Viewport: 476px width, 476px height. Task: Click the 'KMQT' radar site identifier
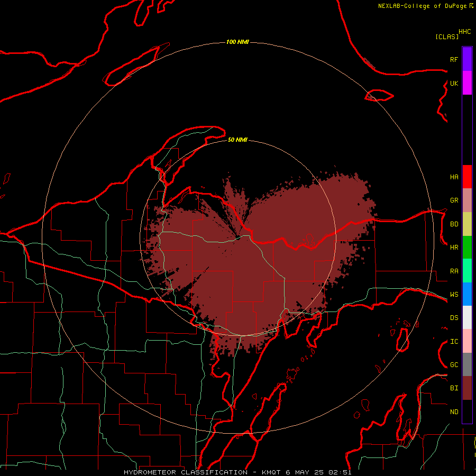[x=271, y=472]
